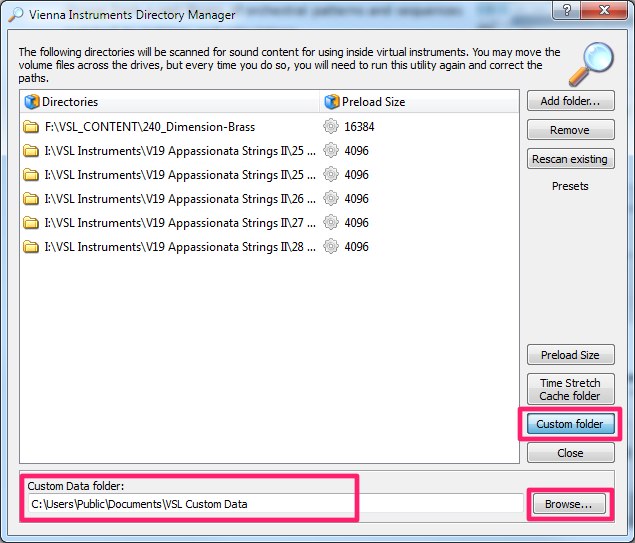Click the Presets label

click(570, 186)
